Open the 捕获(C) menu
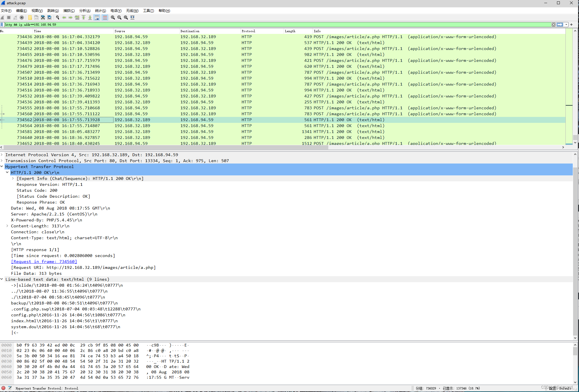The image size is (579, 392). click(69, 11)
